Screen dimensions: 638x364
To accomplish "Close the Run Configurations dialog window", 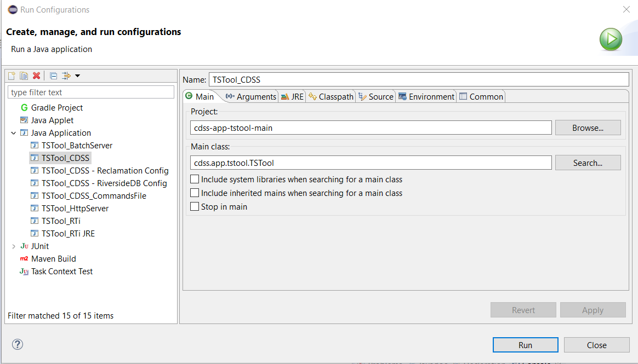I will click(x=626, y=9).
